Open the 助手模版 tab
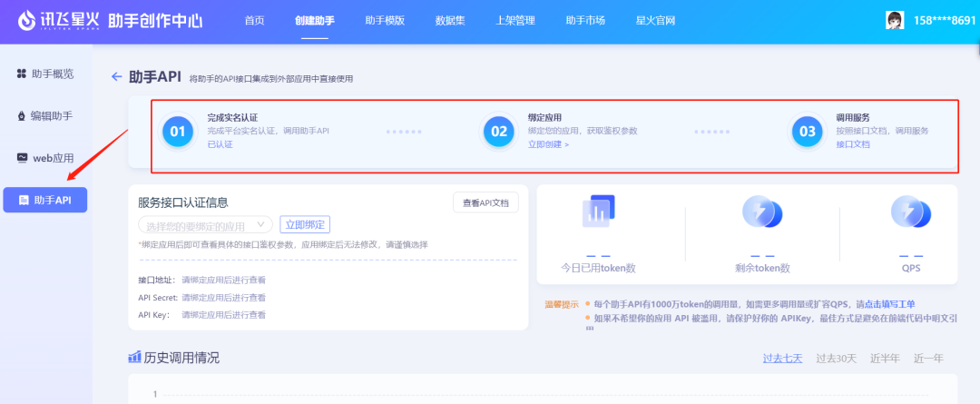980x404 pixels. click(x=385, y=21)
